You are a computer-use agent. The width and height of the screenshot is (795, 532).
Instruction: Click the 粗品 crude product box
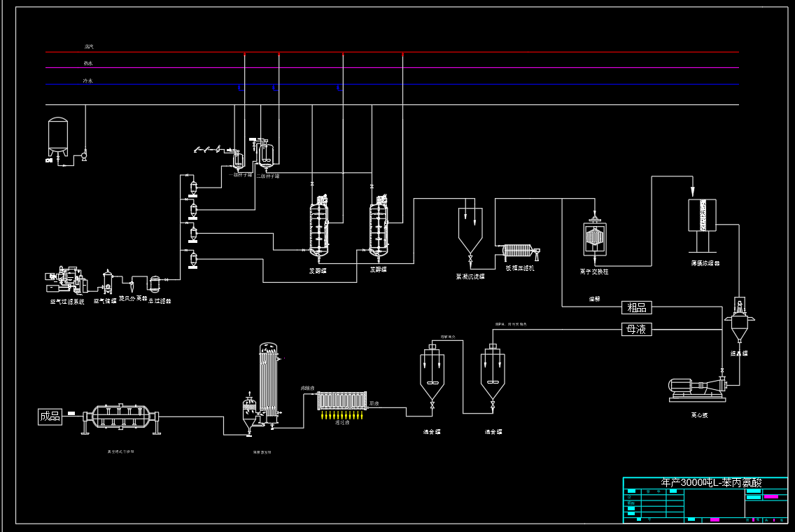tap(636, 307)
